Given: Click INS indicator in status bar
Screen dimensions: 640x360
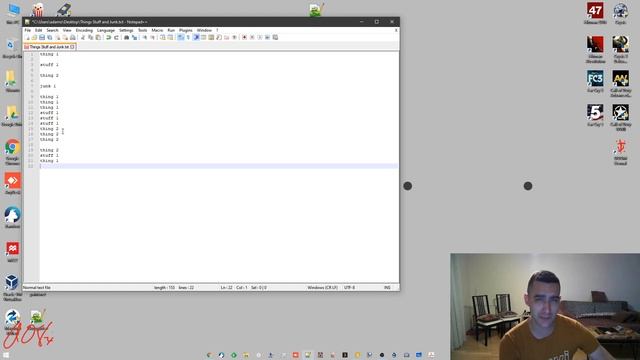Looking at the screenshot, I should (387, 288).
